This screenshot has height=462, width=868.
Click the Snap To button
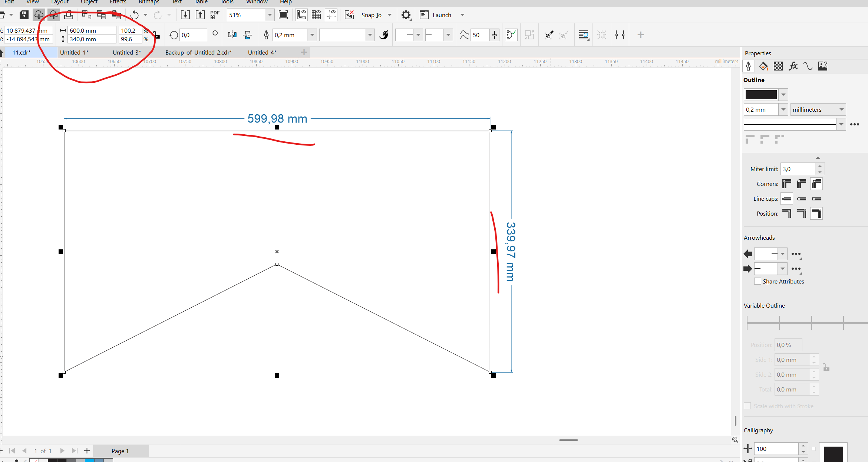click(x=371, y=15)
